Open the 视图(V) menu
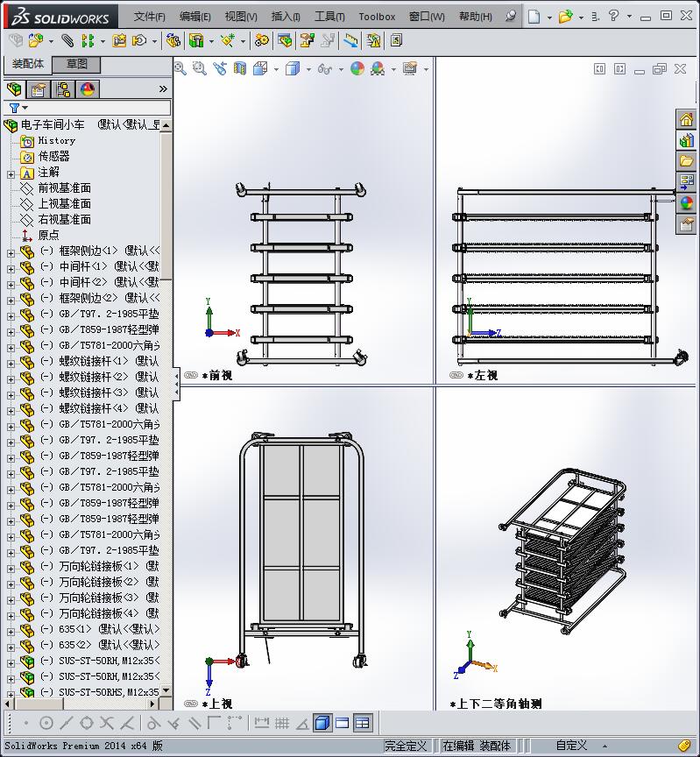The image size is (700, 757). click(x=241, y=17)
